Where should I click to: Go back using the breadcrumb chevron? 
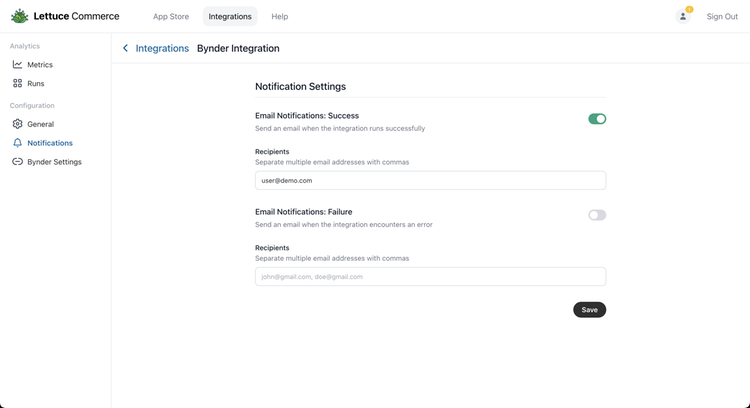coord(125,48)
